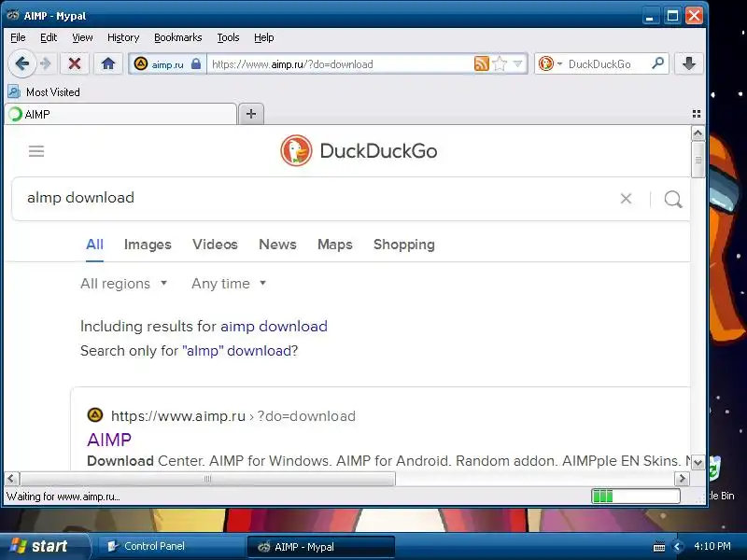Switch to the Shopping results tab

404,245
